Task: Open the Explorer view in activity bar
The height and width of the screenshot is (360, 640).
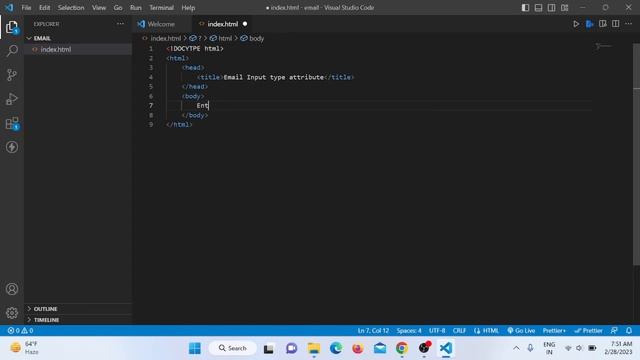Action: [x=12, y=27]
